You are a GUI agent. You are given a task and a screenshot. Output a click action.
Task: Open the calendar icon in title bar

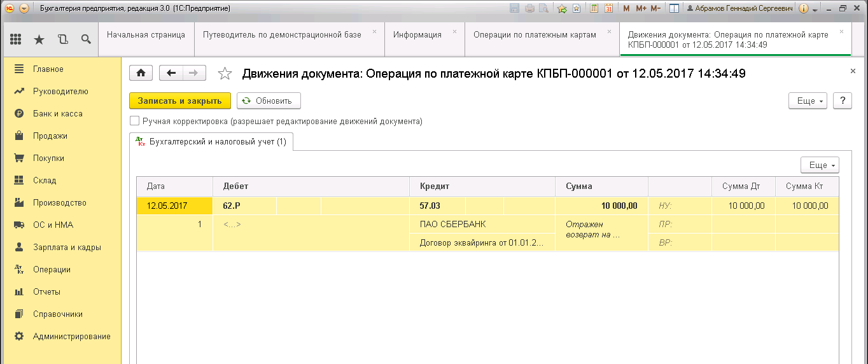608,8
